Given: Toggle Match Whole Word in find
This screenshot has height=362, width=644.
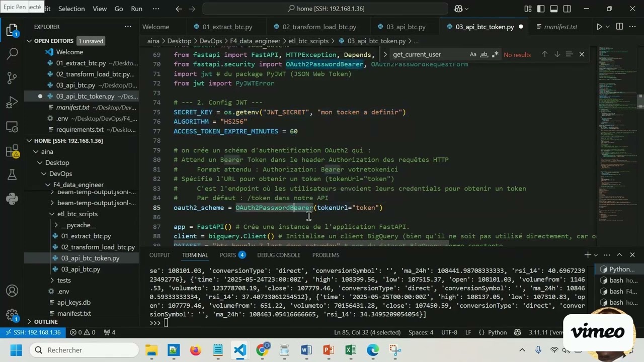Looking at the screenshot, I should pyautogui.click(x=484, y=54).
